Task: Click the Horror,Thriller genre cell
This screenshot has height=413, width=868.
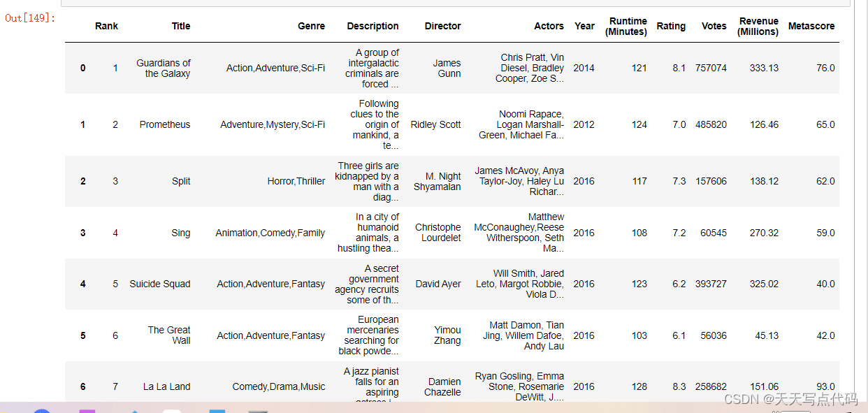Action: [296, 182]
